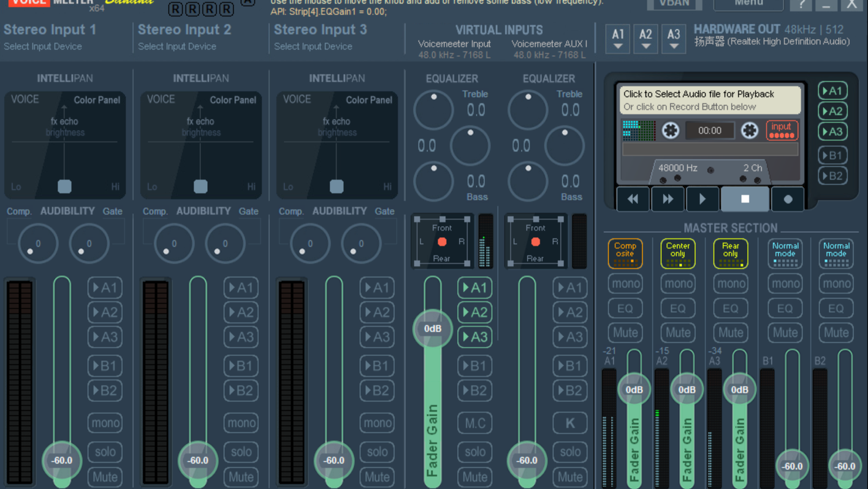Mute the A1 master bus
Screen dimensions: 868x489
(x=625, y=332)
